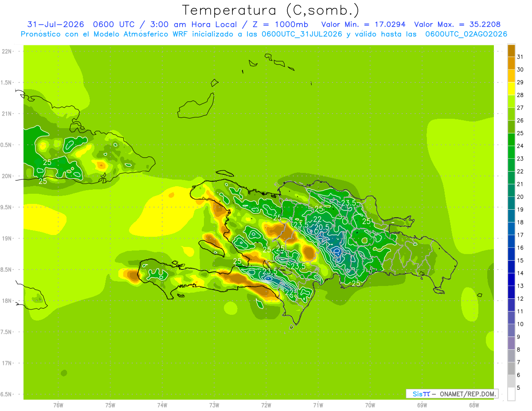
Task: Click the "20.5" contour label on the map
Action: click(321, 227)
